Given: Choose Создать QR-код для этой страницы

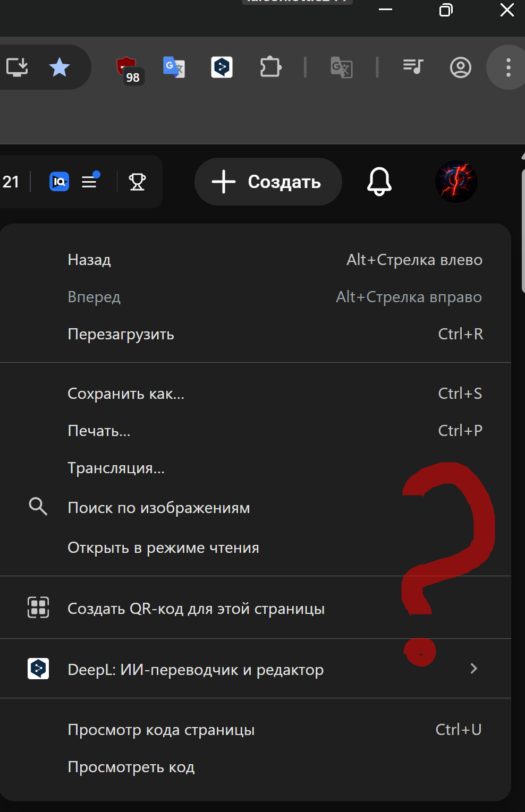Looking at the screenshot, I should 196,609.
